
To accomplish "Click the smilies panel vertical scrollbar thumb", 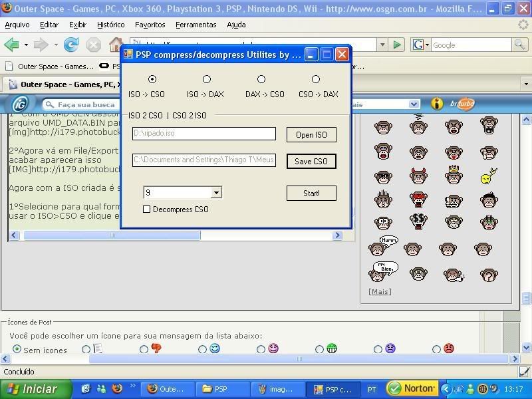I will pos(526,299).
